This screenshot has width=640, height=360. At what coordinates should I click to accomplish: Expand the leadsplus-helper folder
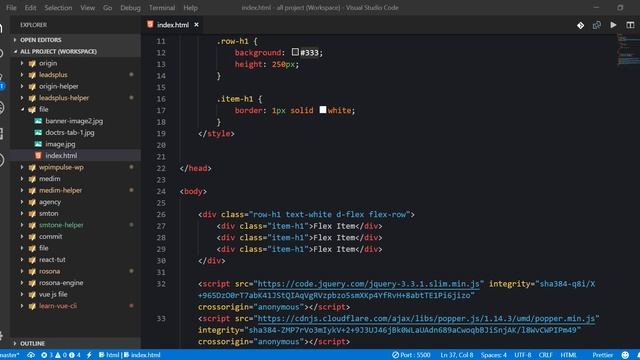64,98
